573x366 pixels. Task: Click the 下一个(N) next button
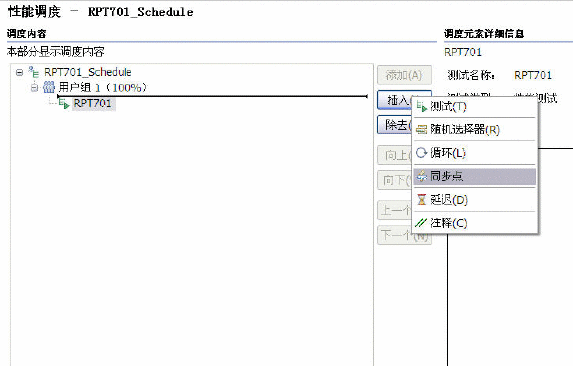[404, 235]
